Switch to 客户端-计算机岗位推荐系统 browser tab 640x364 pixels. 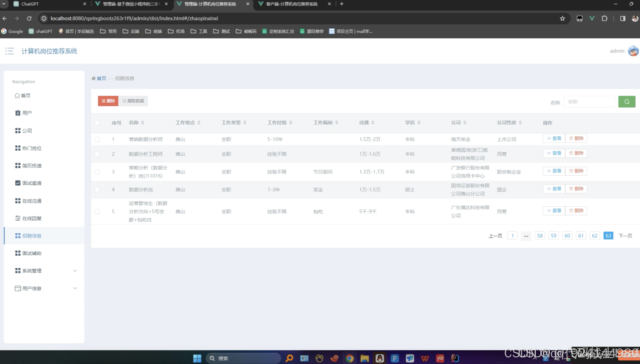click(291, 4)
